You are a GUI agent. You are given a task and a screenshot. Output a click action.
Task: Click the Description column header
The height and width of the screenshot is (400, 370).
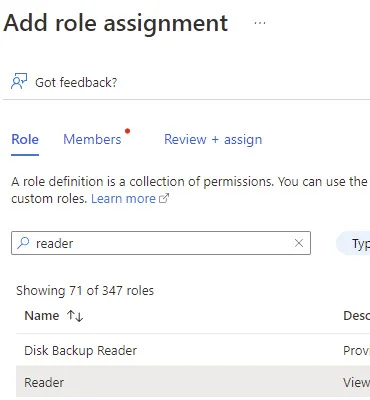[x=356, y=315]
